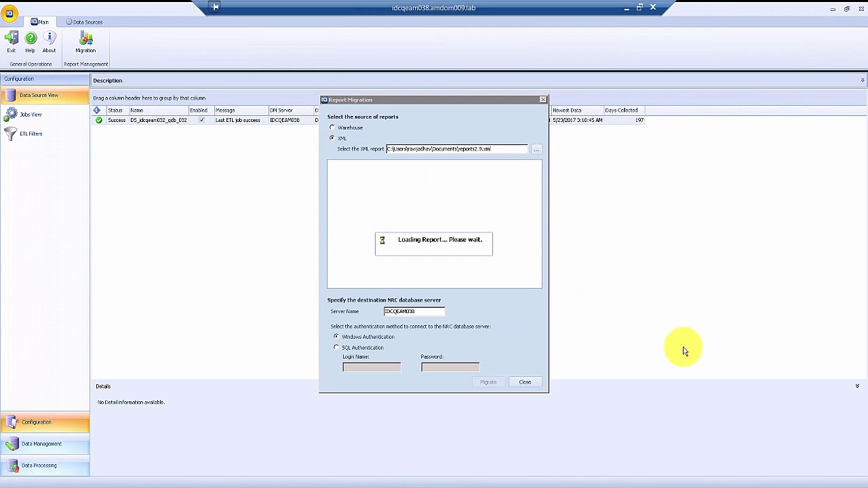
Task: Click the hourglass icon in loading message
Action: point(382,240)
